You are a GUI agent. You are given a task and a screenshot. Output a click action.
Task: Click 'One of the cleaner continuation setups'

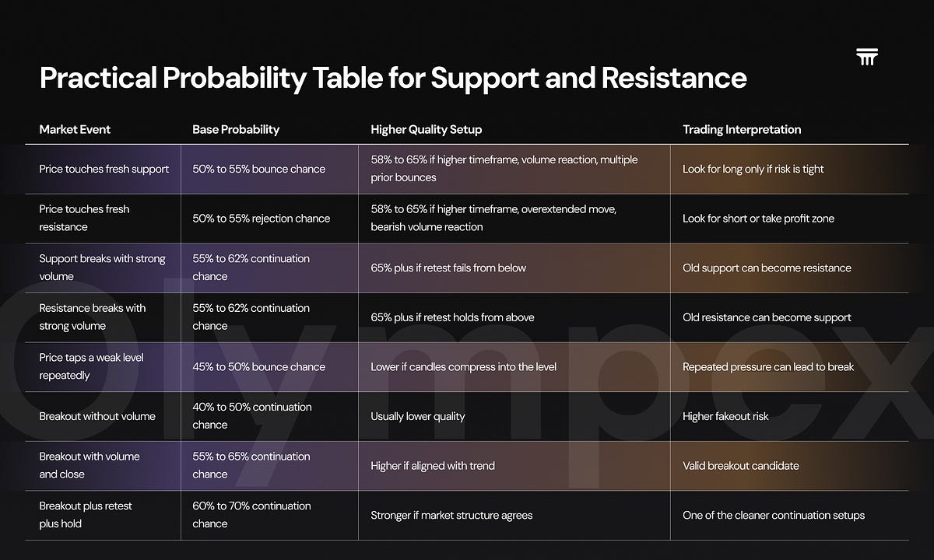pyautogui.click(x=774, y=515)
